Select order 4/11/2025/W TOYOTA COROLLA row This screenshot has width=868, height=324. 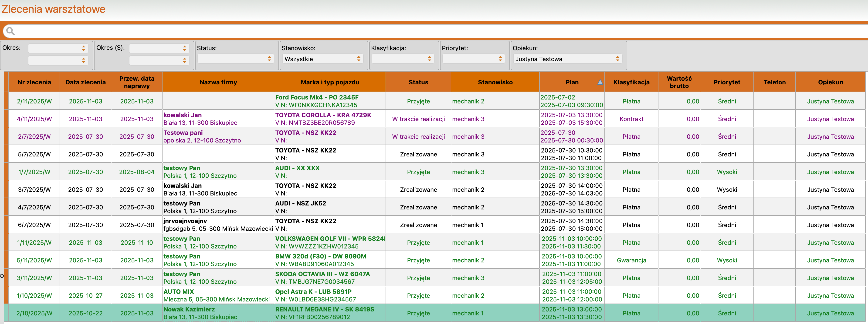click(34, 119)
